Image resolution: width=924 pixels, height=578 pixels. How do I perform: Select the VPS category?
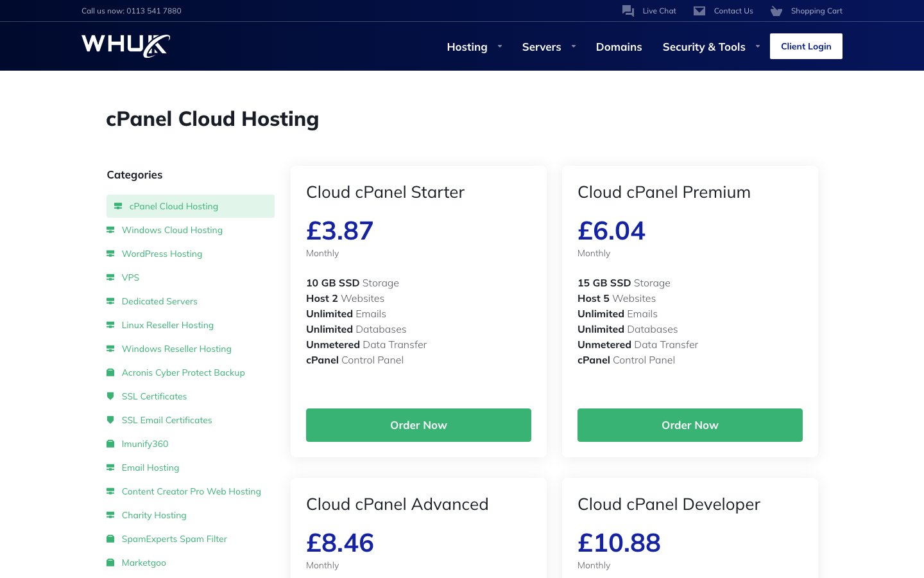coord(130,277)
